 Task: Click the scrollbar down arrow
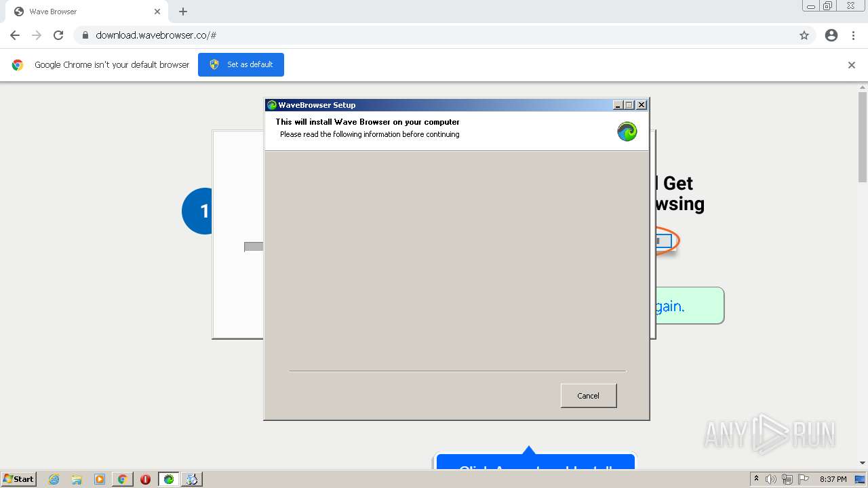tap(863, 463)
